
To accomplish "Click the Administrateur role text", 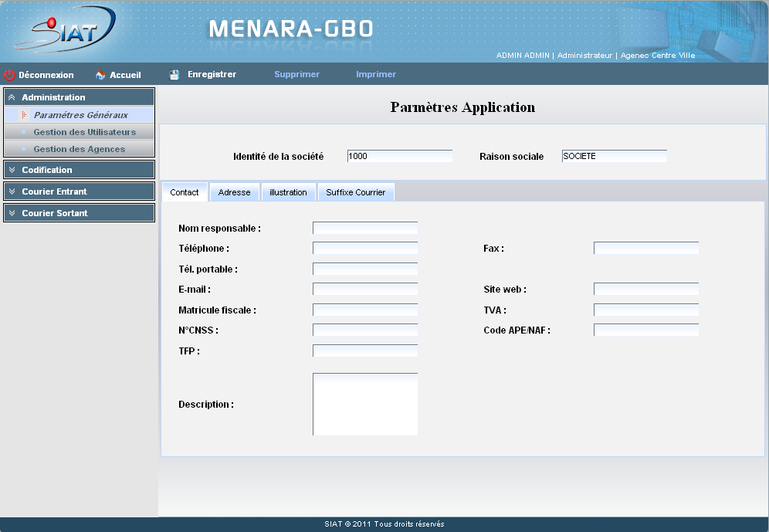I will [584, 56].
